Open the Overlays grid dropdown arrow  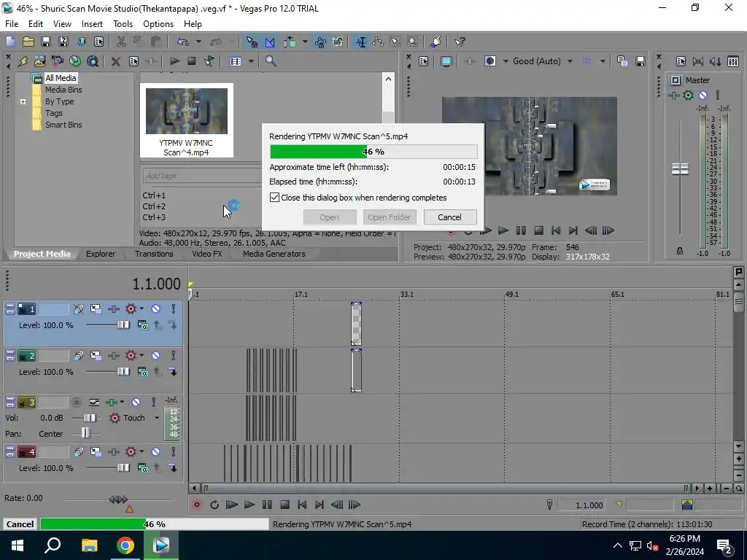click(603, 61)
